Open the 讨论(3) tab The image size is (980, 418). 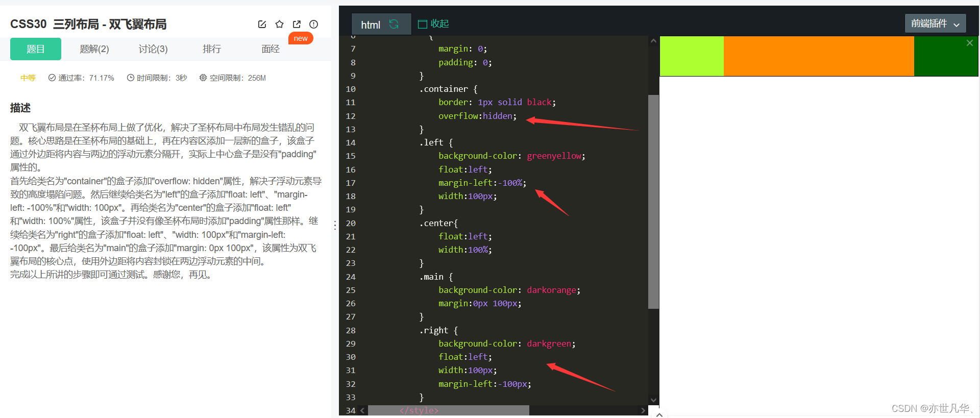tap(153, 49)
